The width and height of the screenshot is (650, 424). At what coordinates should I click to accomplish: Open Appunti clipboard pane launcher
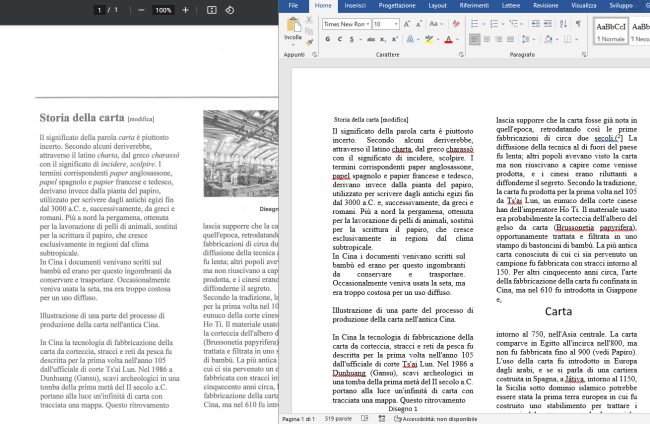(x=315, y=55)
